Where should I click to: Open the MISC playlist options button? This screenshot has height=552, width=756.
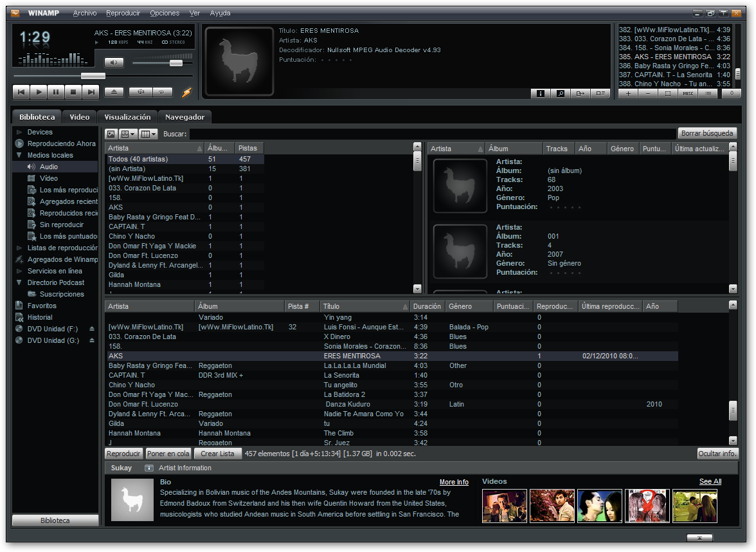[688, 93]
